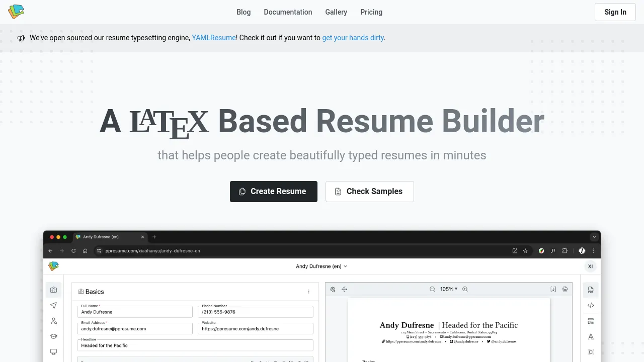The height and width of the screenshot is (362, 644).
Task: Open the Gallery page
Action: click(336, 12)
